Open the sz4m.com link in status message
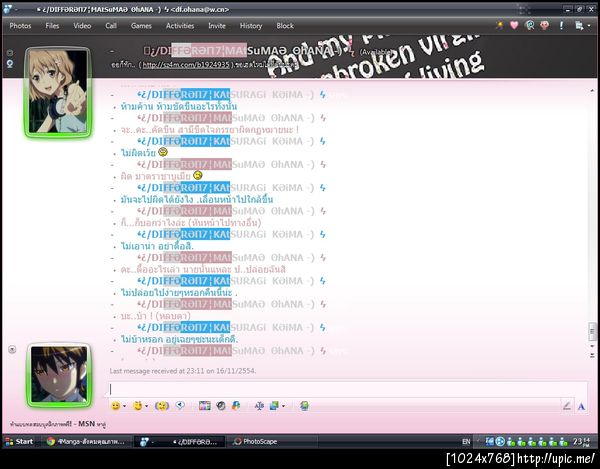Screen dimensions: 600x469 tap(186, 65)
